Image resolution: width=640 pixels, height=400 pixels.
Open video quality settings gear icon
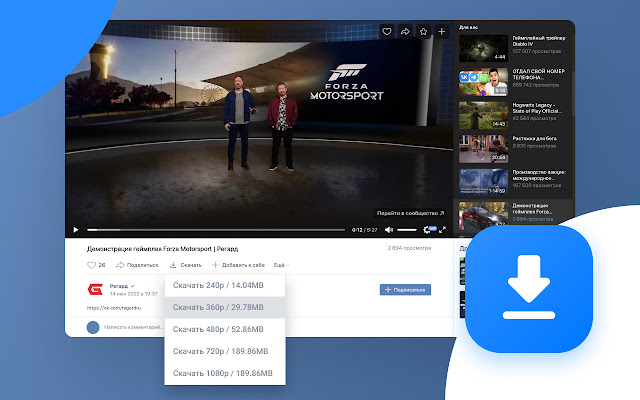point(427,230)
